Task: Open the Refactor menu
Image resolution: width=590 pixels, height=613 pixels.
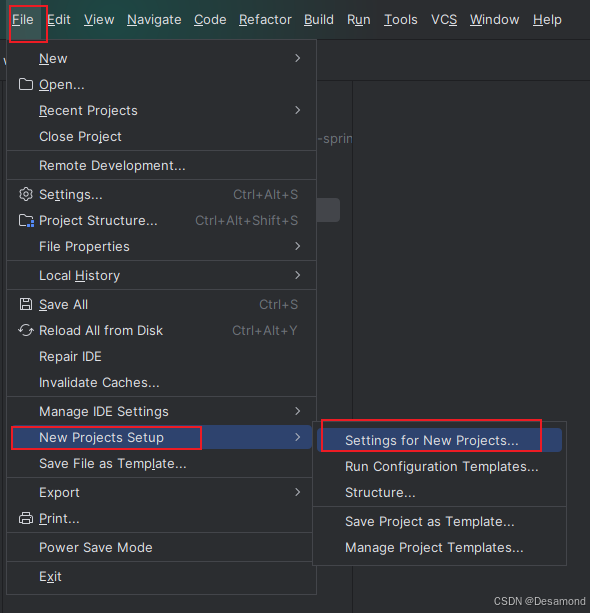Action: [265, 20]
